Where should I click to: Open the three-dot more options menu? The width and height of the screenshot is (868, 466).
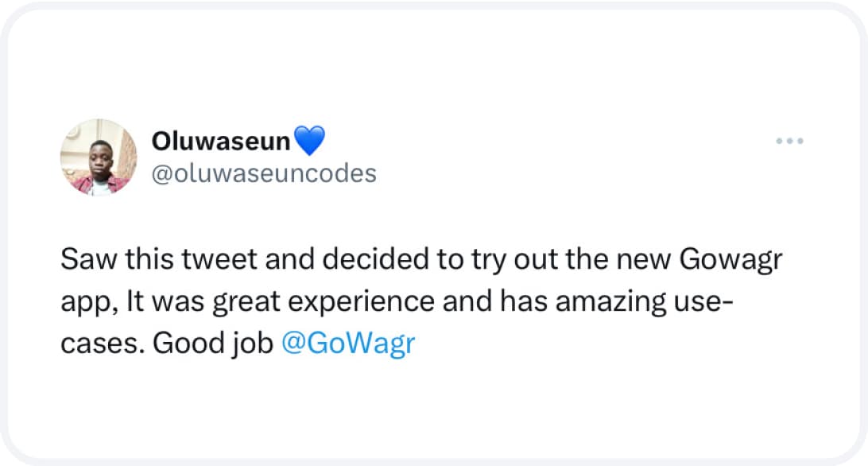pyautogui.click(x=789, y=141)
